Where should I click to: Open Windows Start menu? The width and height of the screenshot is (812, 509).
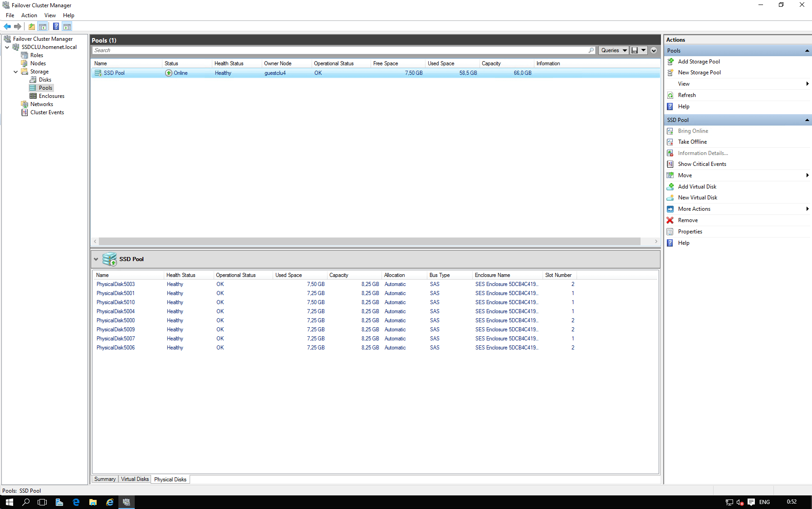(x=9, y=502)
